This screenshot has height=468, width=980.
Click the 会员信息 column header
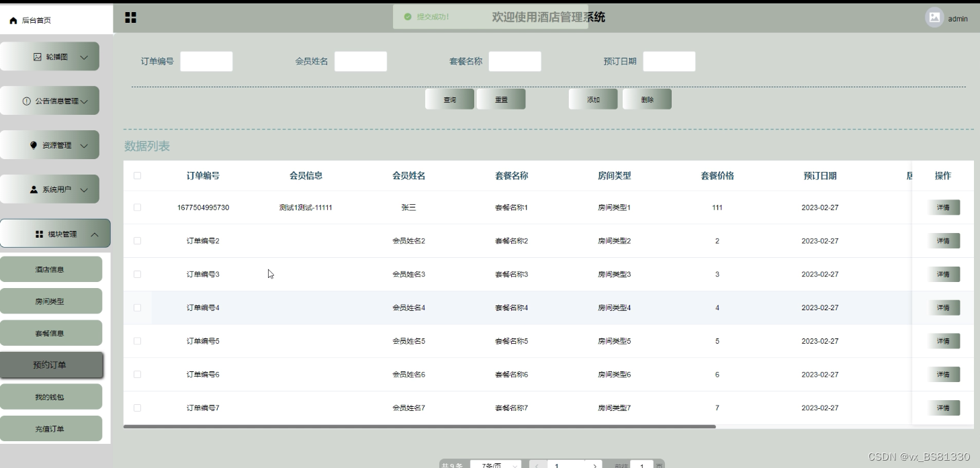(x=306, y=176)
